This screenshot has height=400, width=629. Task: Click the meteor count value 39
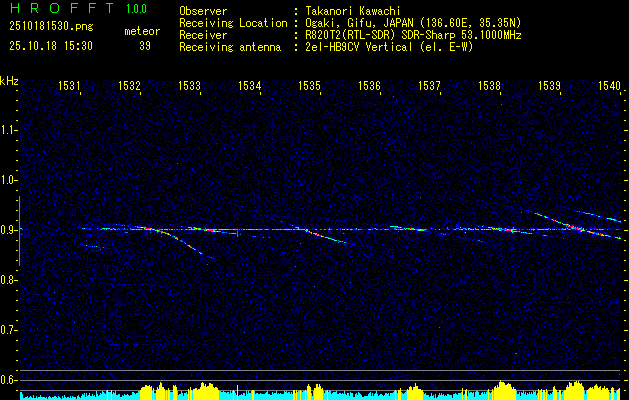145,46
